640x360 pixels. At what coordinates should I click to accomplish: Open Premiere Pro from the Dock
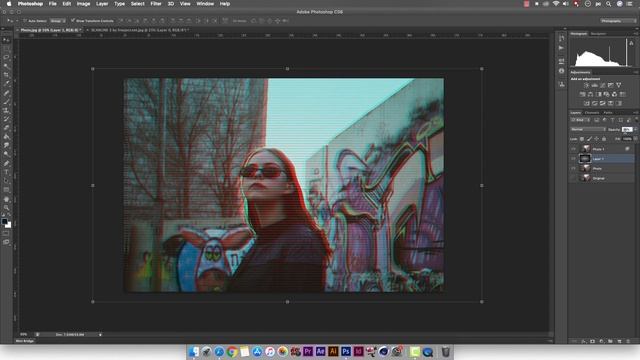coord(308,351)
